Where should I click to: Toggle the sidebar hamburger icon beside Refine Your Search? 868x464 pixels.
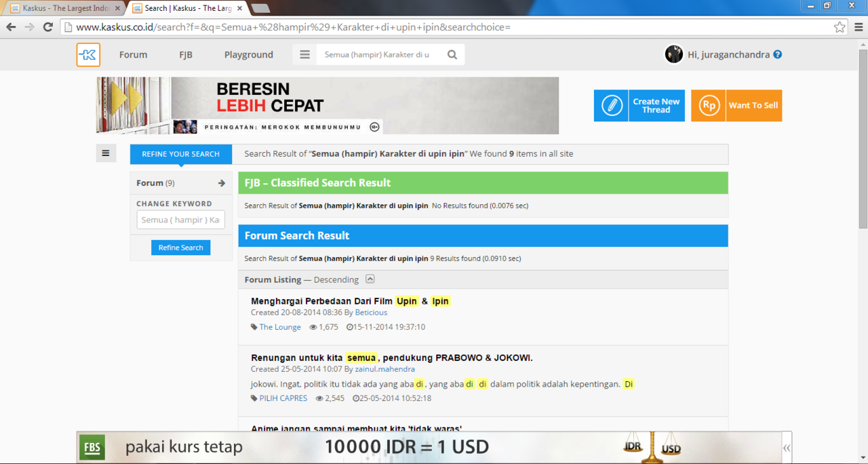(106, 153)
